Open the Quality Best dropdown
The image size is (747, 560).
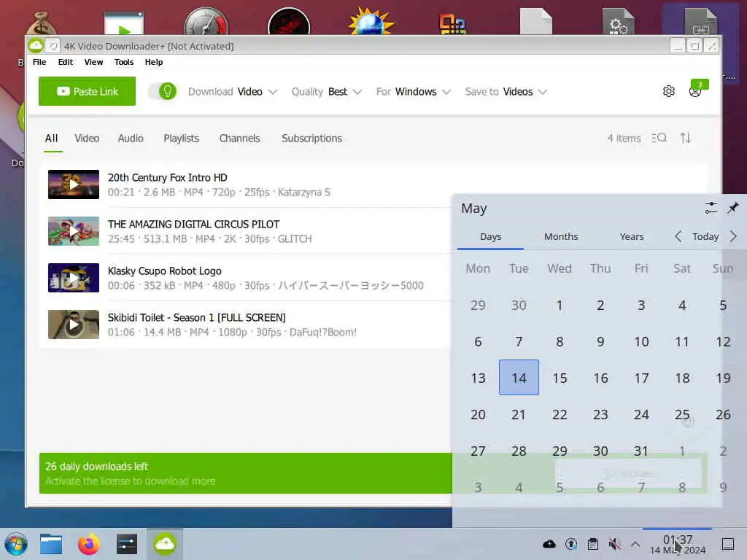[x=326, y=91]
